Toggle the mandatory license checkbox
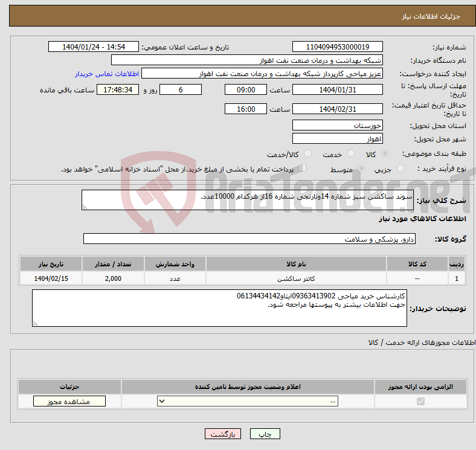Screen dimensions: 476x450 point(420,402)
